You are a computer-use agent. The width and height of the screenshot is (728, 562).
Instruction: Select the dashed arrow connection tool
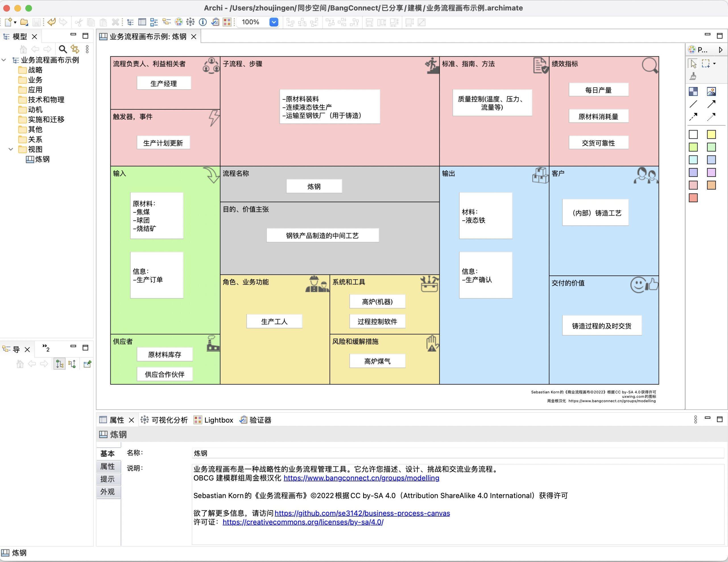click(693, 117)
